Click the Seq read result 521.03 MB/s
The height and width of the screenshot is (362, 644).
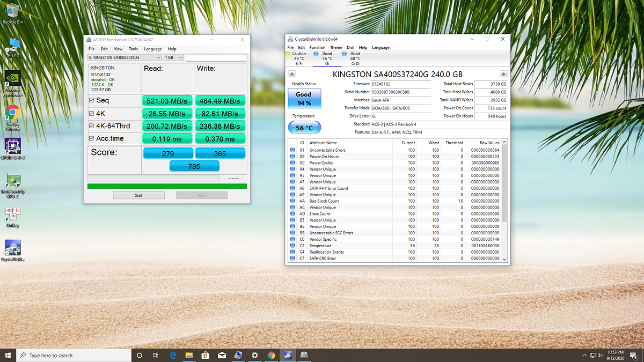167,101
